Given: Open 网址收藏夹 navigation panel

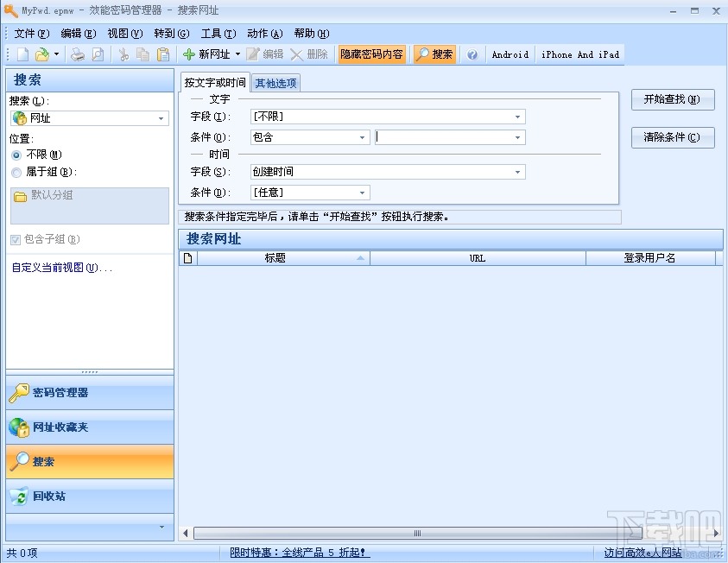Looking at the screenshot, I should [x=90, y=427].
